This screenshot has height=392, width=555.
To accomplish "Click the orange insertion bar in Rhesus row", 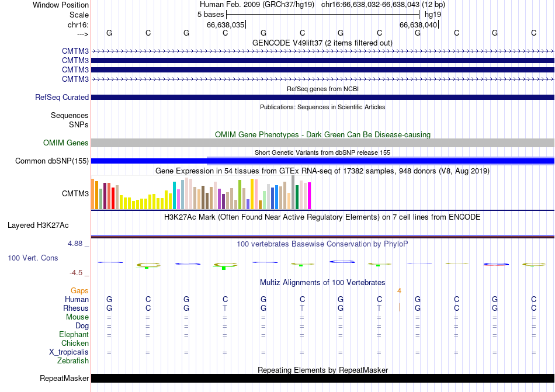I will pos(400,307).
